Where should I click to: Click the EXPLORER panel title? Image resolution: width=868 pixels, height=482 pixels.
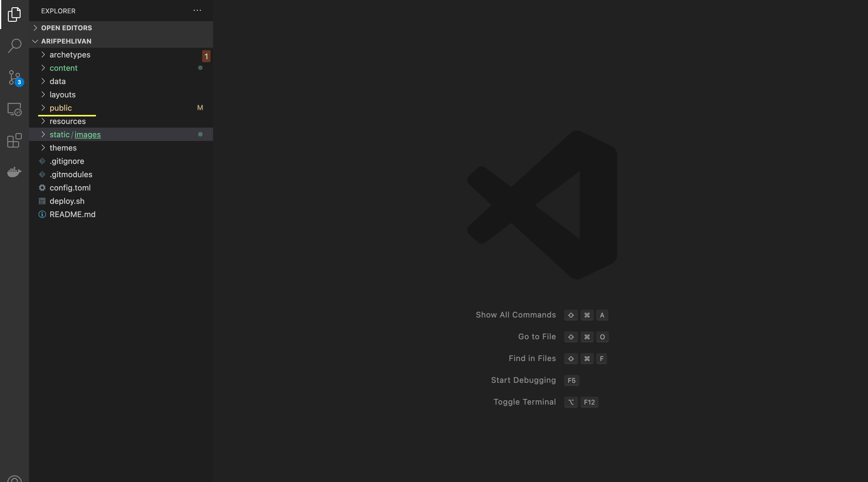coord(58,11)
